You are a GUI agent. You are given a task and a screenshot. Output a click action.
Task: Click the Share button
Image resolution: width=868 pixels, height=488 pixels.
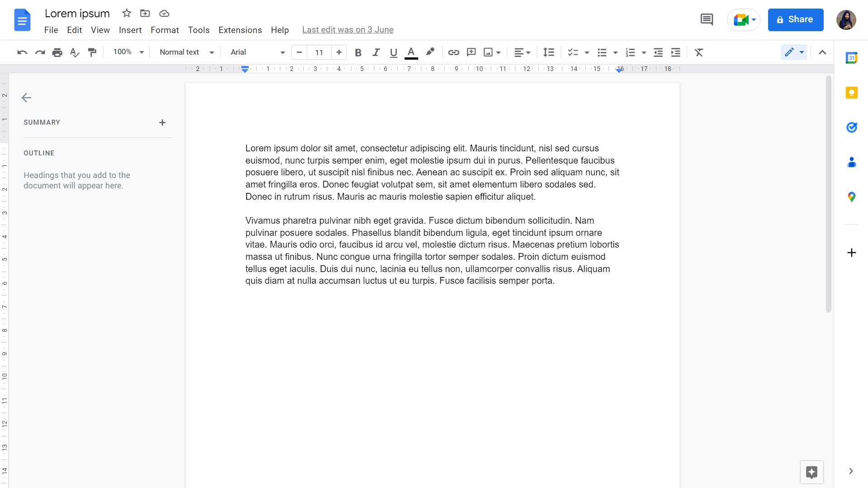[795, 20]
